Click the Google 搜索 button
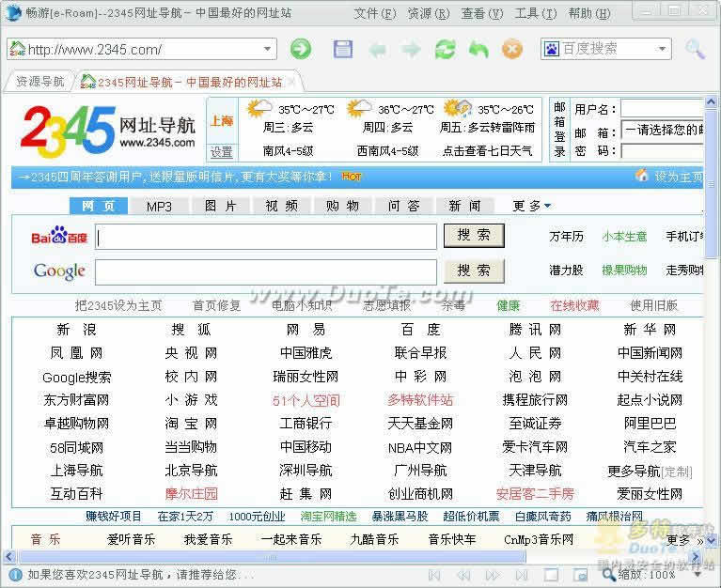This screenshot has width=721, height=588. coord(474,271)
